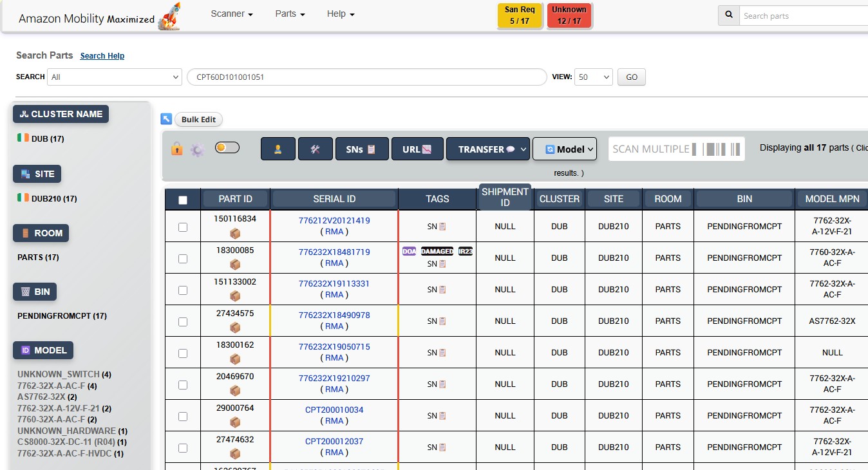Select the tools/wrench icon in the toolbar

coord(315,149)
